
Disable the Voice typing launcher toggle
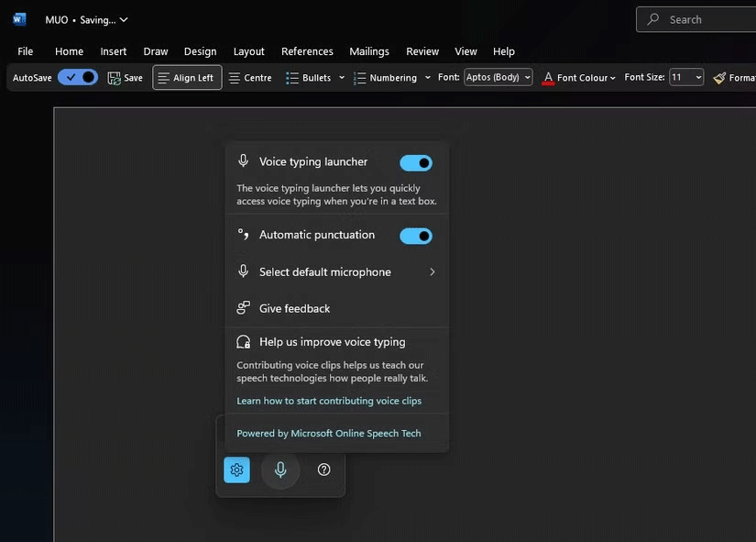coord(416,163)
